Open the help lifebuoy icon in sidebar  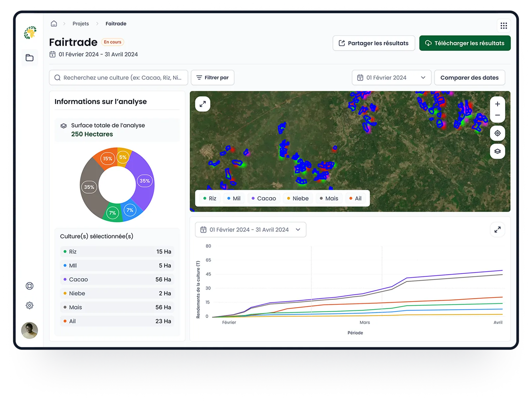(30, 286)
